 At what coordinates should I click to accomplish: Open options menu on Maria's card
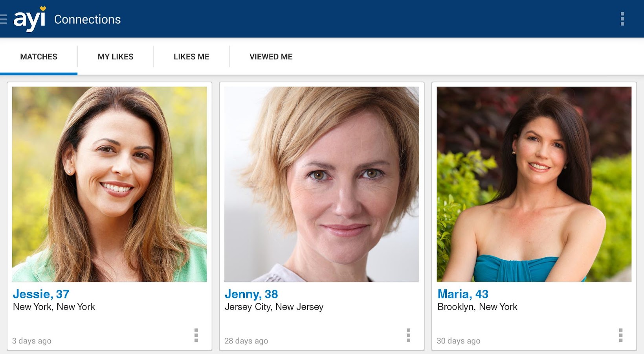(621, 335)
